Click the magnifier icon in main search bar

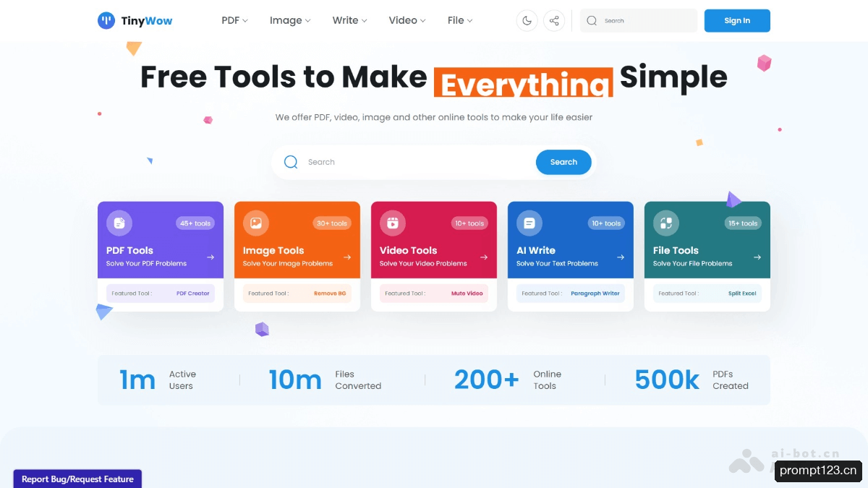tap(291, 162)
